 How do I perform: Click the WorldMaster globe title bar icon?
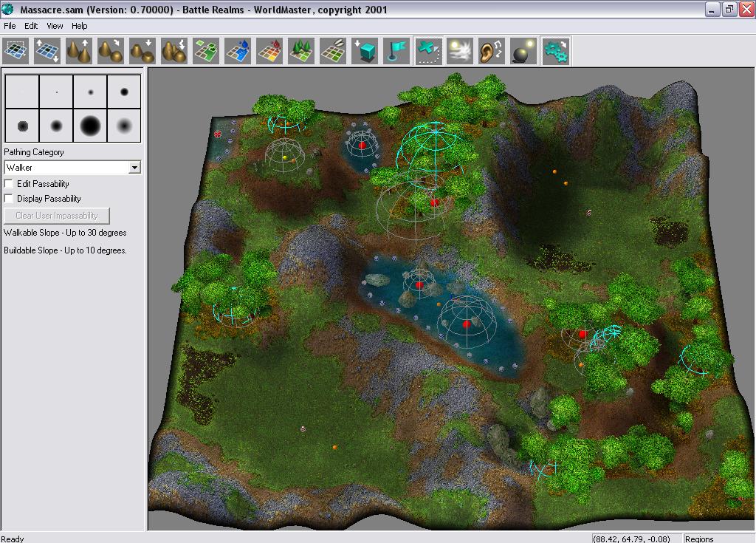[7, 9]
